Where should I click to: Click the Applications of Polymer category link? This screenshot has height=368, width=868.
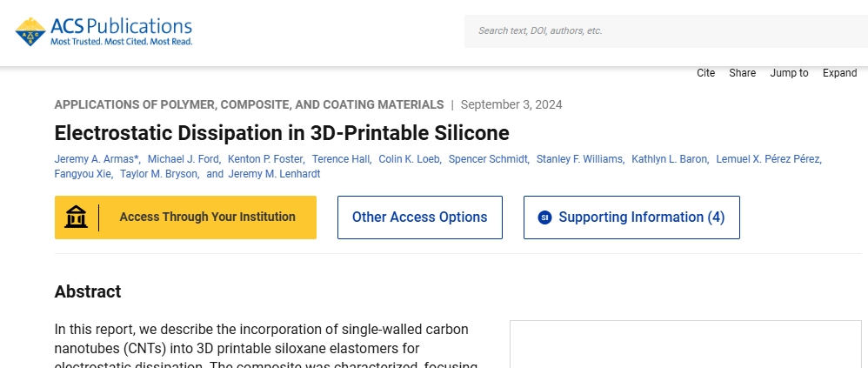coord(249,104)
